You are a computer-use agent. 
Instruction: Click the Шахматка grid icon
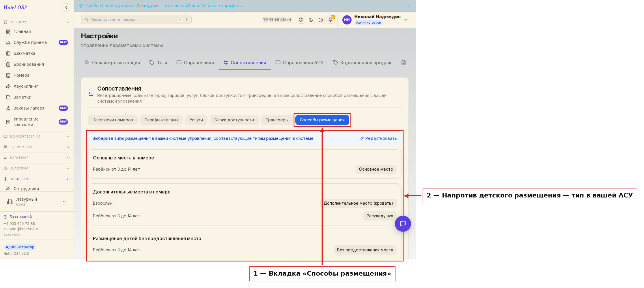click(x=8, y=53)
